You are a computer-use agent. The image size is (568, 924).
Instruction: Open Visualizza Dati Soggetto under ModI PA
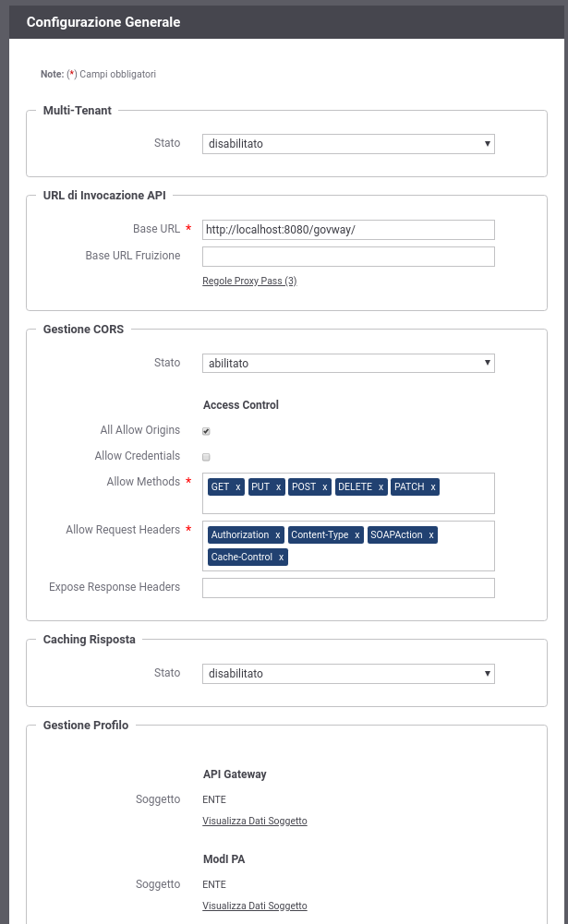pyautogui.click(x=255, y=906)
